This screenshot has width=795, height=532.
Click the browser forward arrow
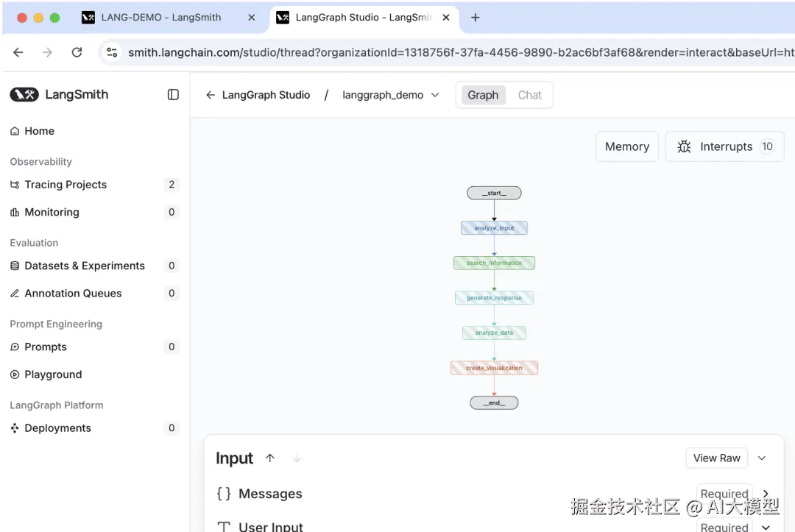click(x=47, y=52)
